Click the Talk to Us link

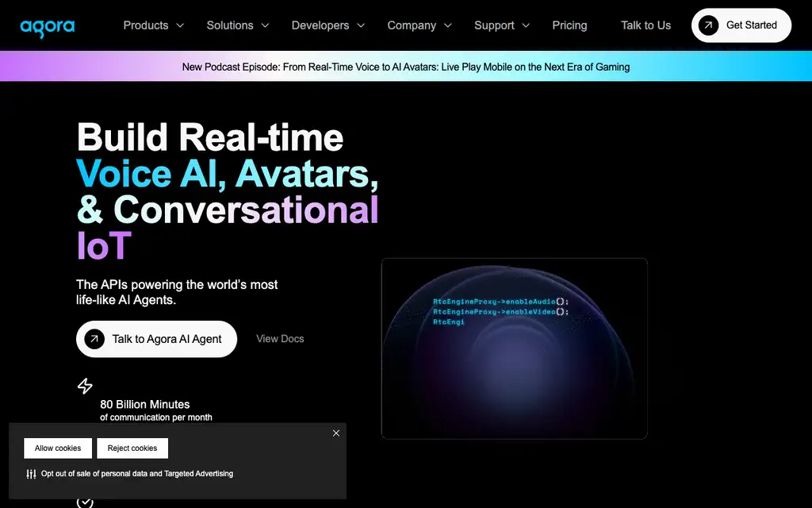pos(645,25)
